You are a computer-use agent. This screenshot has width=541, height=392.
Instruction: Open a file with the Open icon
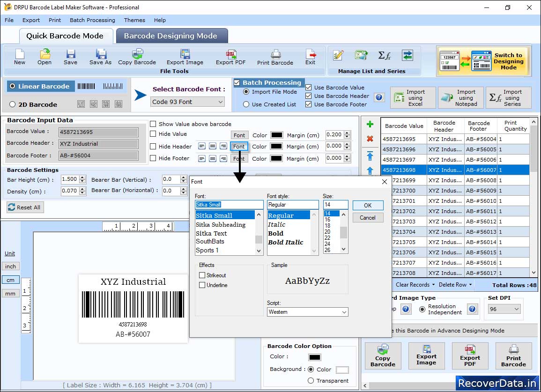point(44,57)
